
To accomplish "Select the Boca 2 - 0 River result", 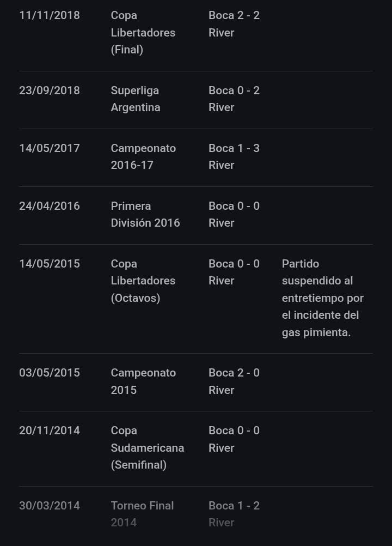I will (234, 381).
